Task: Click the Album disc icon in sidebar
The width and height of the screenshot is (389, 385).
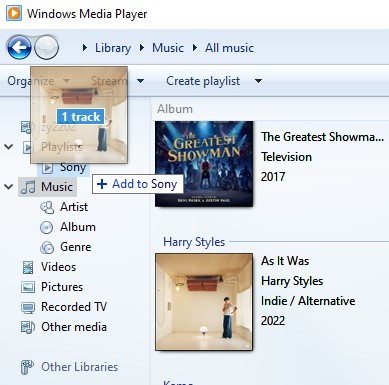Action: click(47, 227)
